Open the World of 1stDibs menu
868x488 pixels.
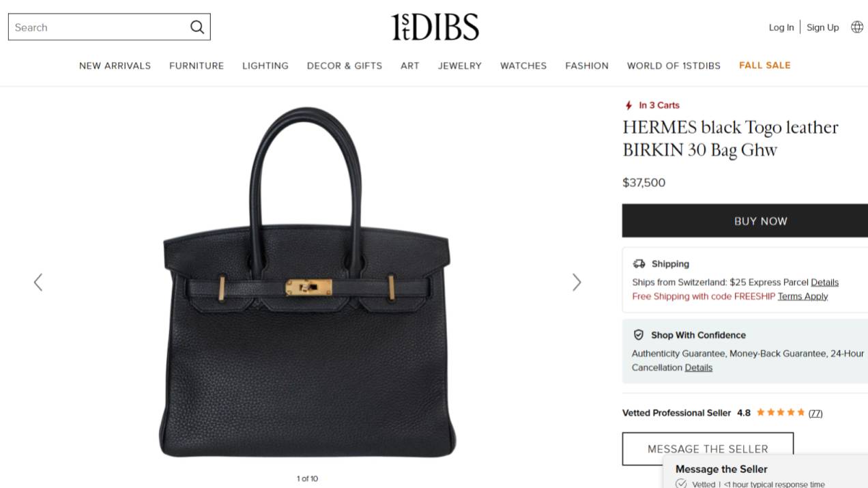[x=674, y=66]
